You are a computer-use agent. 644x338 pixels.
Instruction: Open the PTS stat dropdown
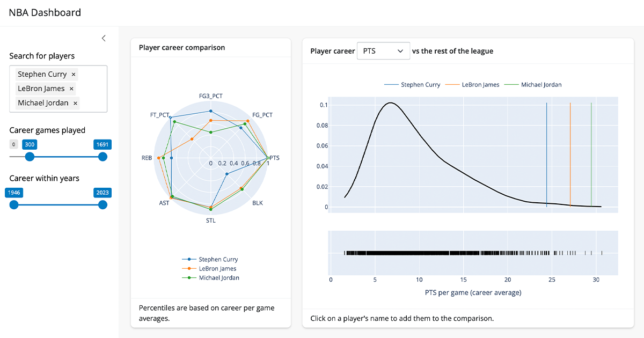383,51
